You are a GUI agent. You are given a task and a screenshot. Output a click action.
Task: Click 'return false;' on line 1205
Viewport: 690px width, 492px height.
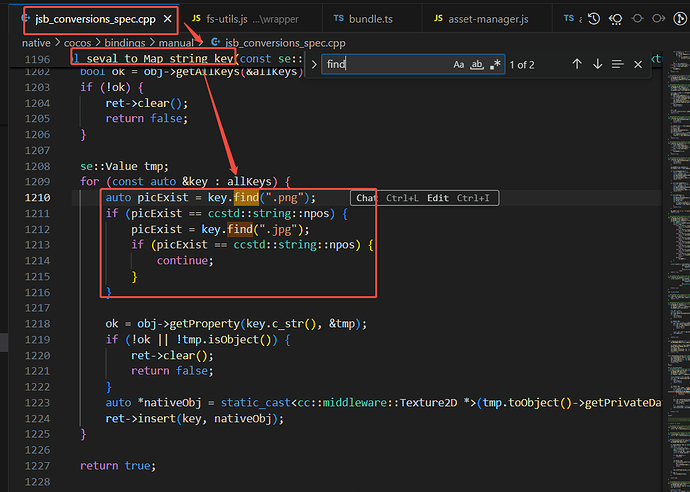(x=147, y=119)
